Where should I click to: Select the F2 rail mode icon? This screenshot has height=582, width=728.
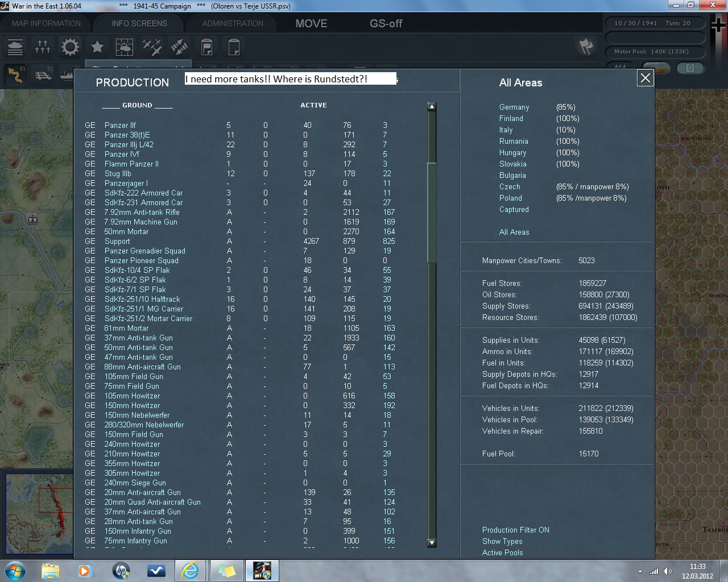tap(43, 74)
